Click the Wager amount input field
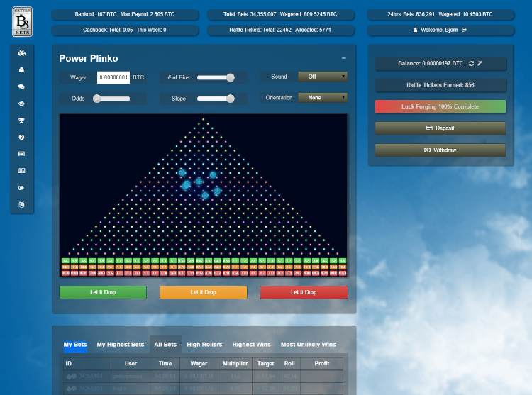The width and height of the screenshot is (532, 395). pos(113,77)
